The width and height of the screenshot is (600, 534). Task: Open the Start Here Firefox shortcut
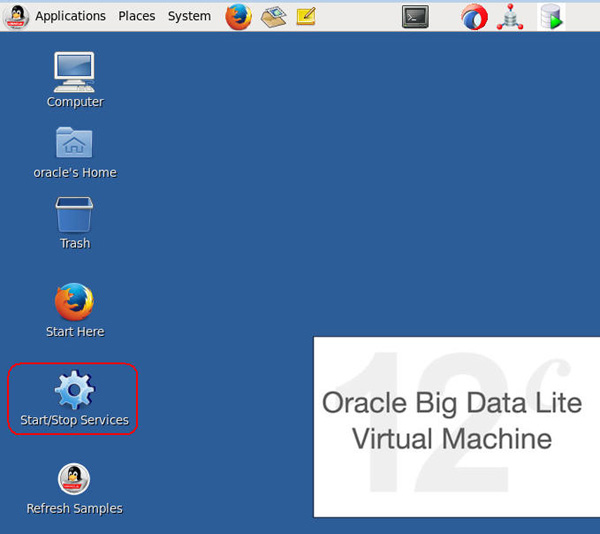tap(74, 302)
